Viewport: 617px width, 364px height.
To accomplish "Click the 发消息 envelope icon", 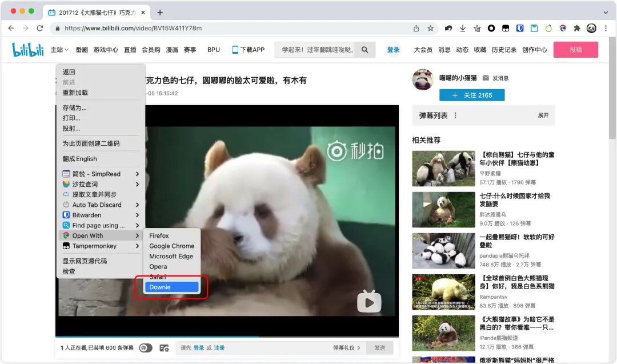I will tap(486, 78).
